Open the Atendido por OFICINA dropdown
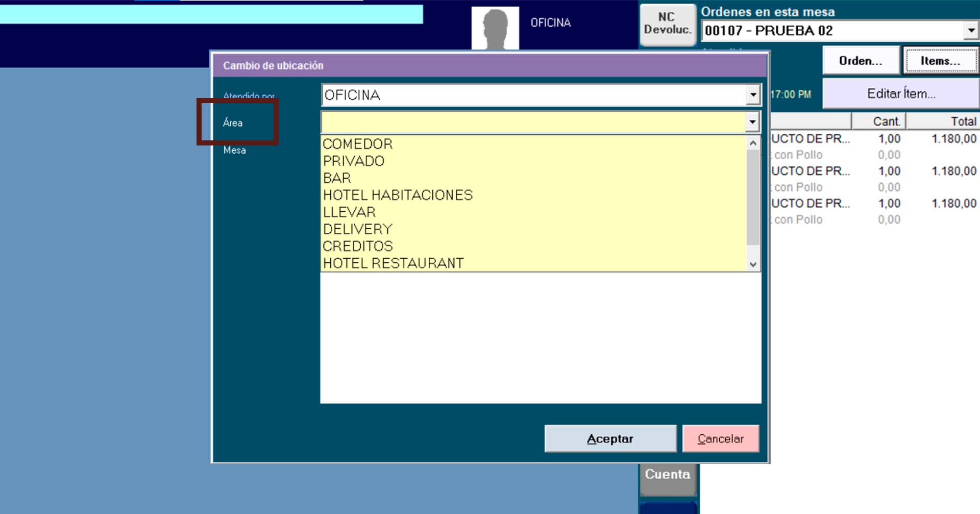 pos(752,95)
